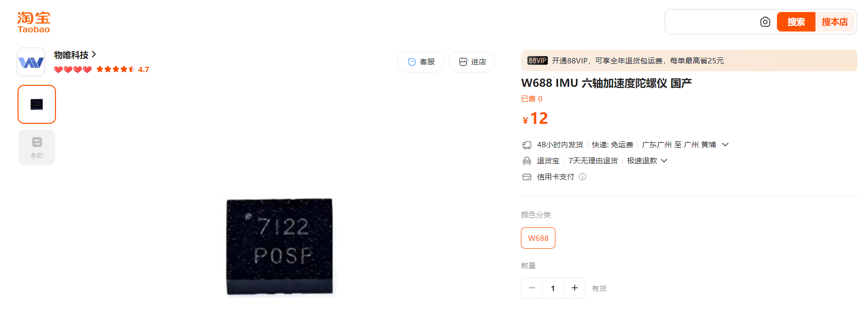Contact 客服 customer service
This screenshot has height=314, width=868.
click(420, 62)
